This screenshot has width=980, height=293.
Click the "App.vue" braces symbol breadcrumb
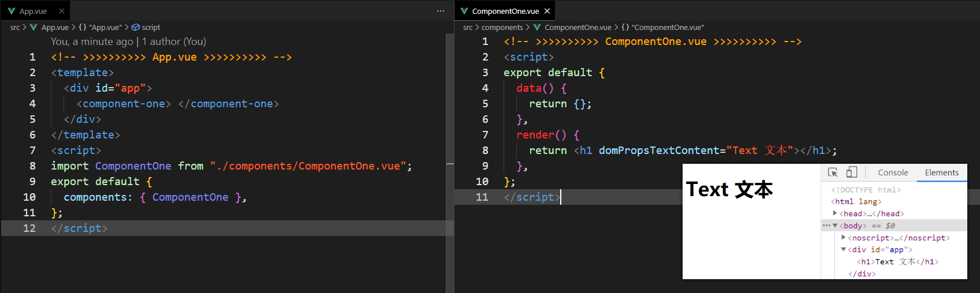pyautogui.click(x=100, y=27)
